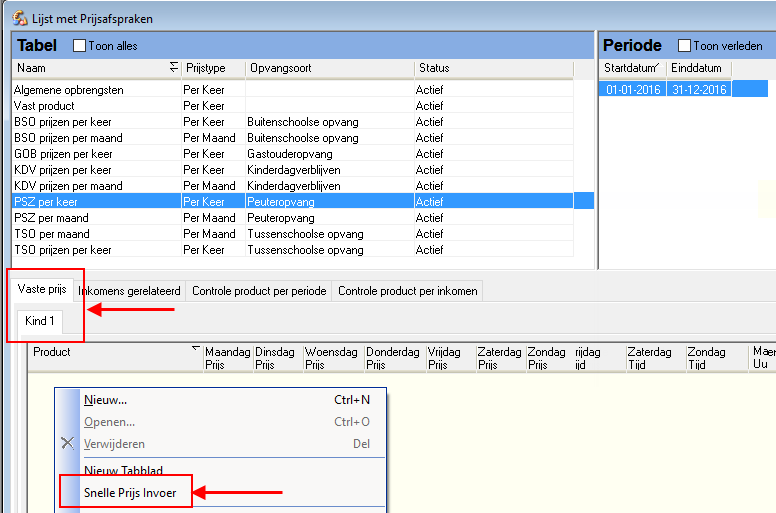Switch to the Vaste prijs tab

point(42,291)
